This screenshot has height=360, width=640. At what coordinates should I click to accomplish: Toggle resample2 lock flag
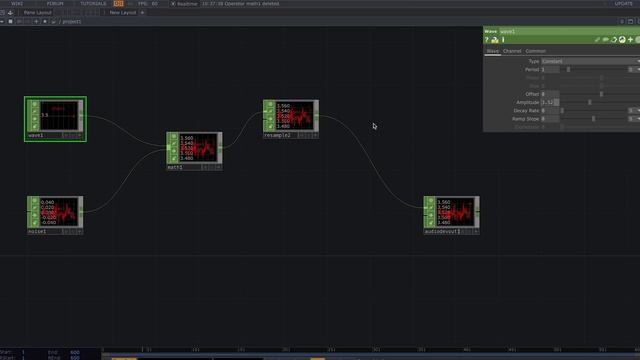(270, 119)
